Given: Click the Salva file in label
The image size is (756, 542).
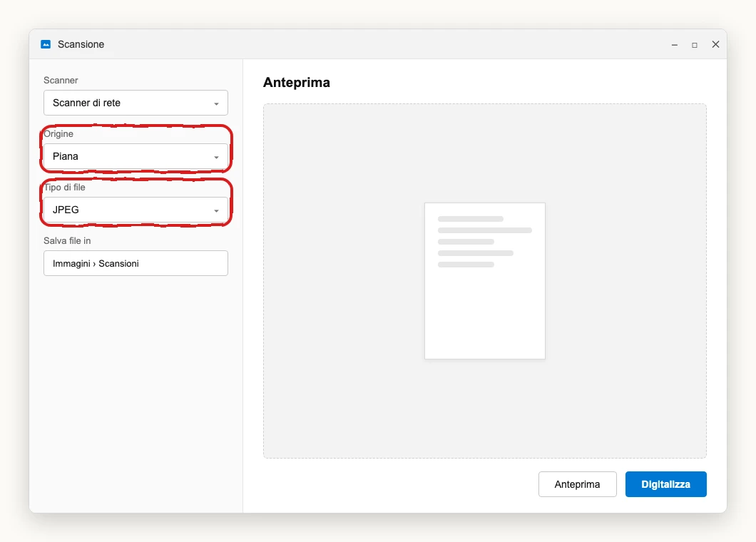Looking at the screenshot, I should 67,240.
